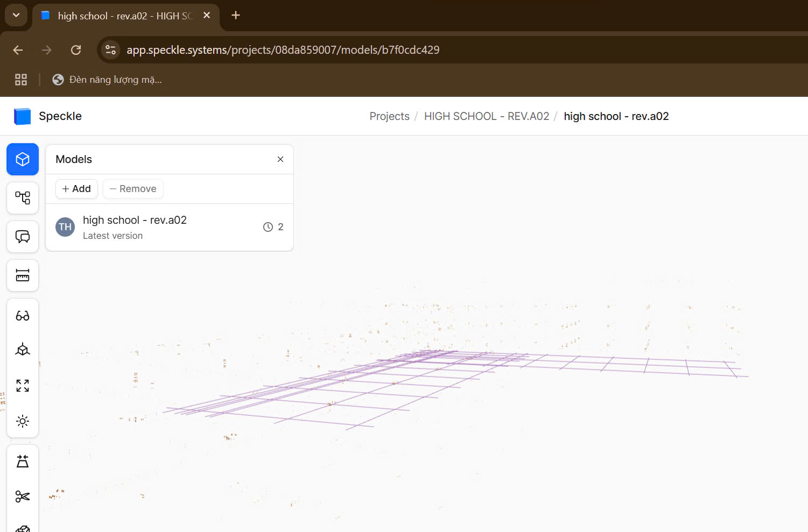Open Đèn năng lượng mặ... bookmark
The image size is (808, 532).
107,80
